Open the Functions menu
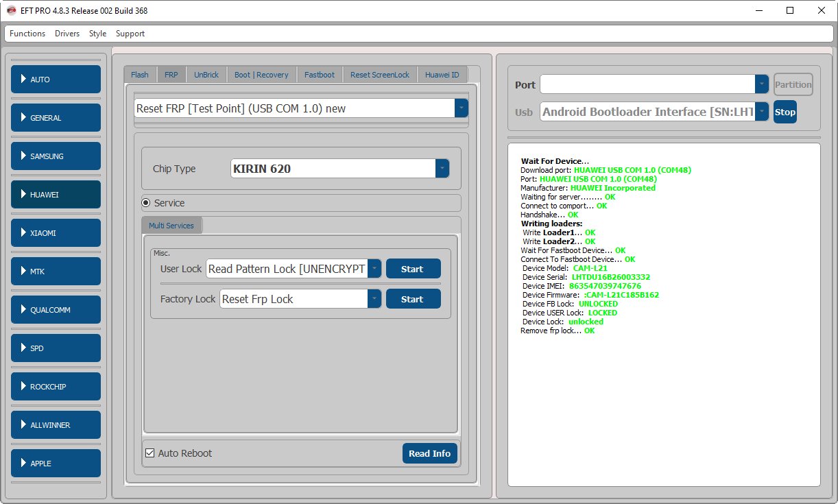The height and width of the screenshot is (504, 838). pyautogui.click(x=27, y=34)
